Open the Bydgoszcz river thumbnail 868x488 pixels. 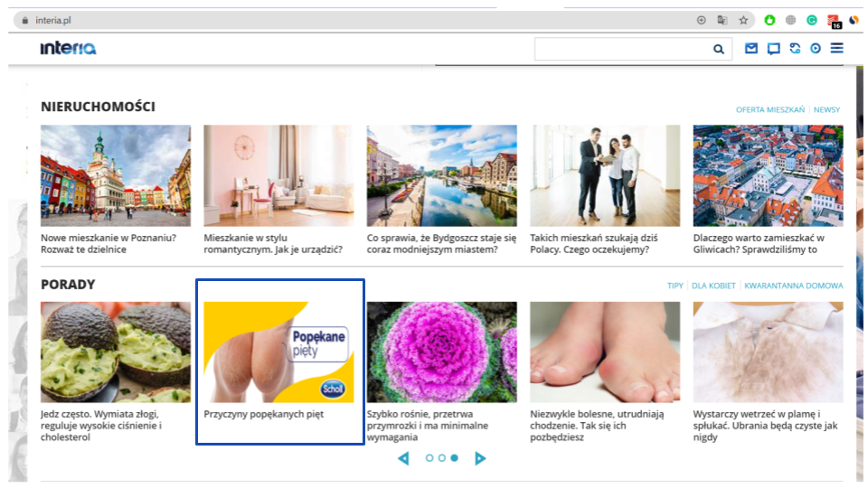point(442,175)
